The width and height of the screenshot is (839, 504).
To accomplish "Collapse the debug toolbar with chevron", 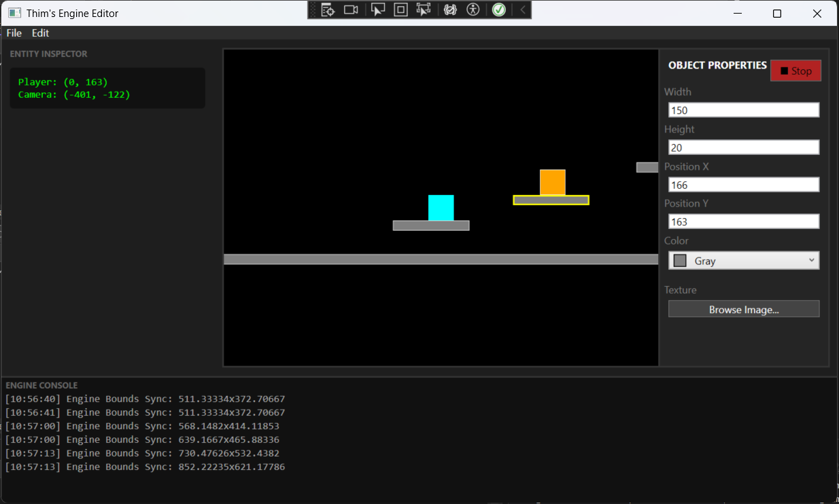I will click(x=522, y=10).
